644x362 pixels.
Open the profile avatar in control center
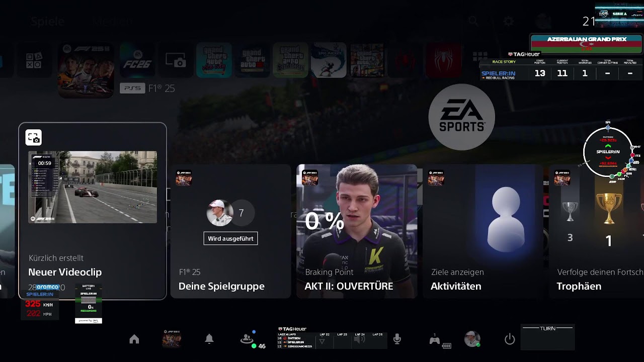click(x=472, y=339)
